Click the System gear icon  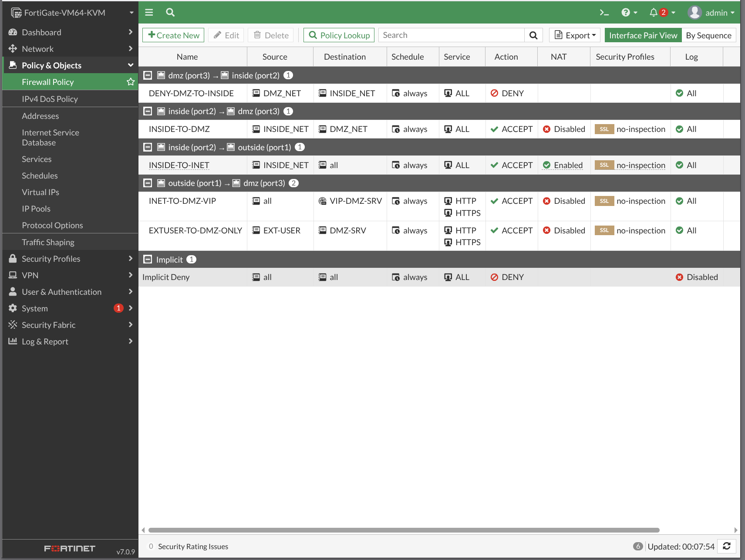(x=13, y=308)
